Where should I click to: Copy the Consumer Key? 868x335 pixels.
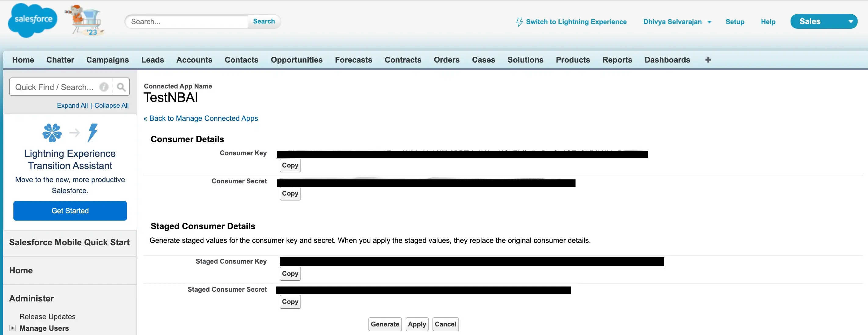[x=290, y=165]
